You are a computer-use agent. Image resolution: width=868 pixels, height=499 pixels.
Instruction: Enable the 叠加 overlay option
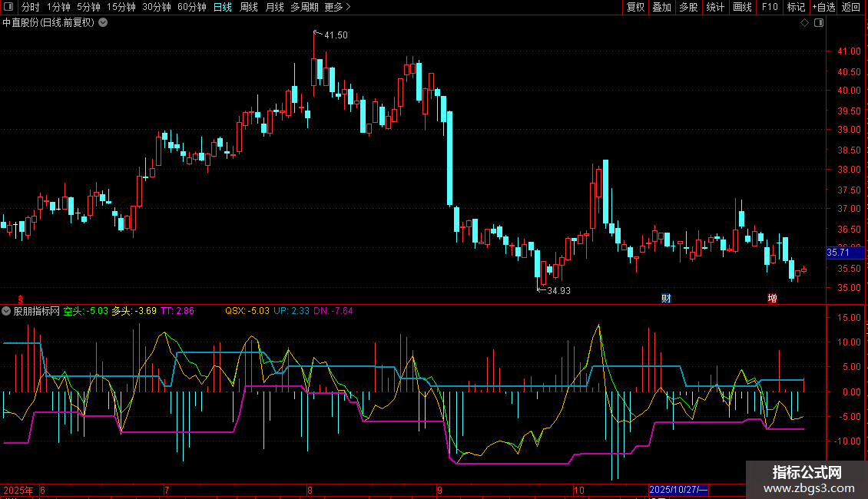click(661, 7)
